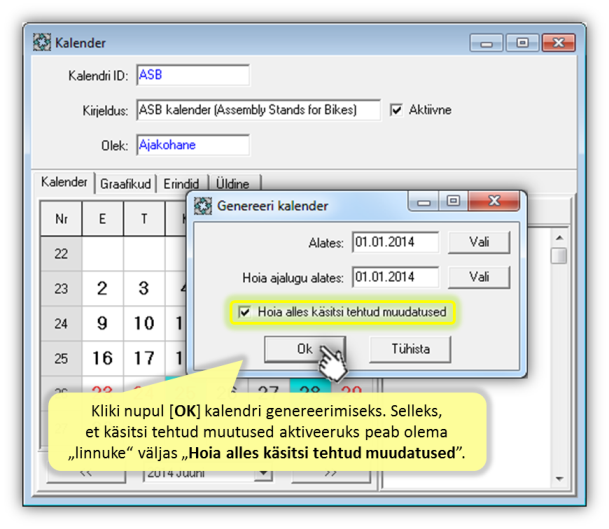Click the Genereeri kalender dialog icon
The width and height of the screenshot is (609, 529).
[203, 206]
